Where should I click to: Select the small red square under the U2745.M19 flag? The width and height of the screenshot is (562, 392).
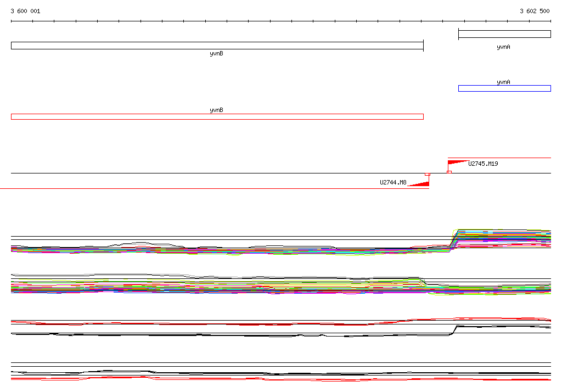pos(449,172)
